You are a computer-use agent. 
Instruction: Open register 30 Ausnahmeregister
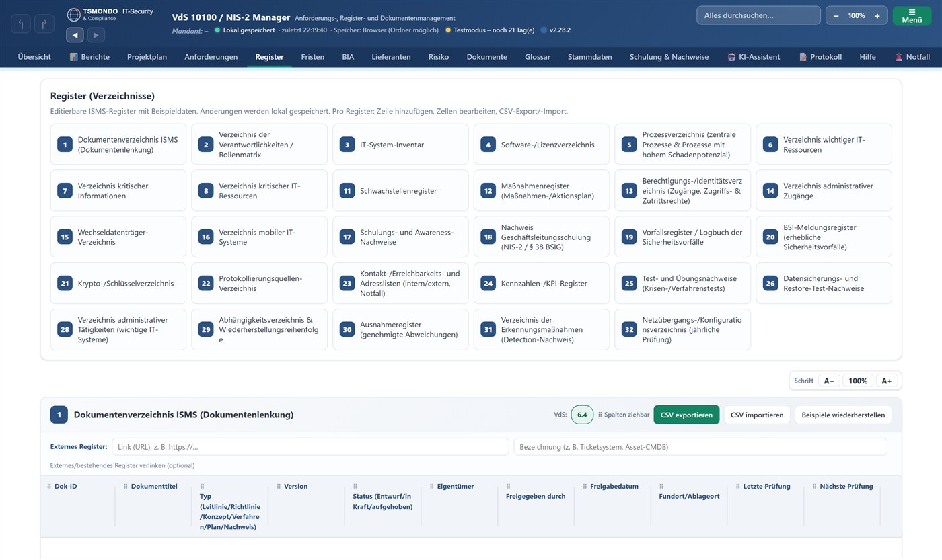pyautogui.click(x=400, y=329)
